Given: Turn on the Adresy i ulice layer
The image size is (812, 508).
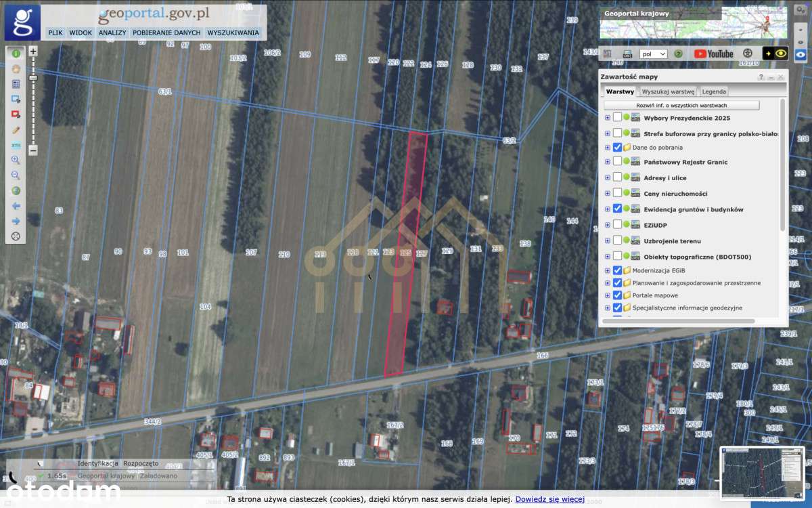Looking at the screenshot, I should 617,177.
